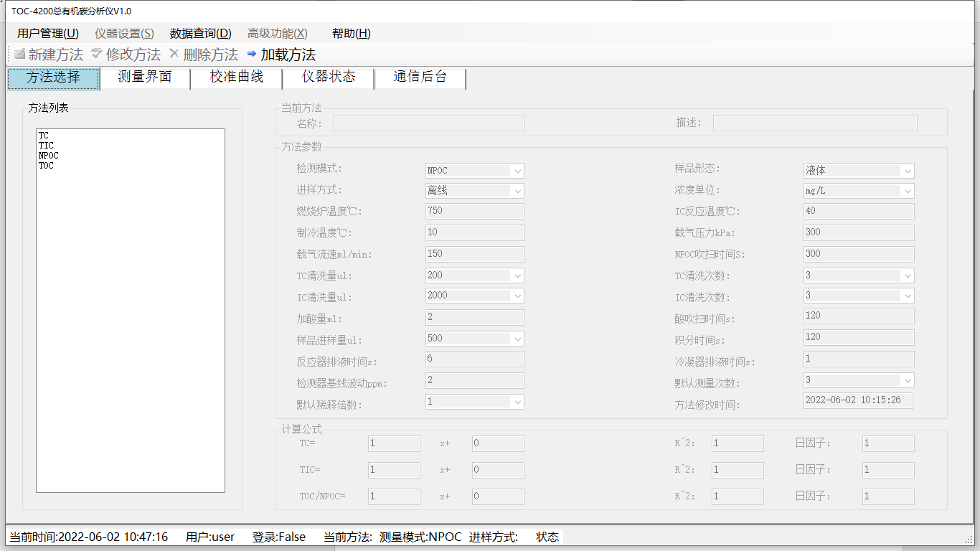Expand the 检测模式 dropdown
This screenshot has height=551, width=980.
pyautogui.click(x=517, y=171)
